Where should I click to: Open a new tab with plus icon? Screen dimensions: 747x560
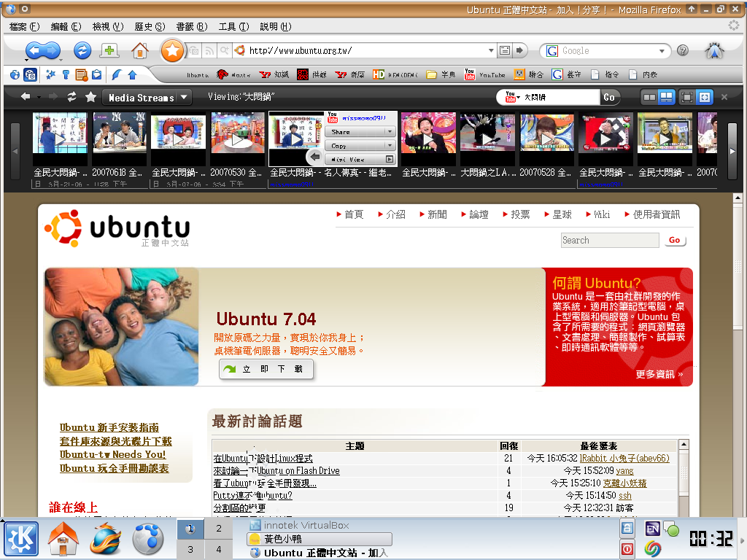[x=109, y=50]
